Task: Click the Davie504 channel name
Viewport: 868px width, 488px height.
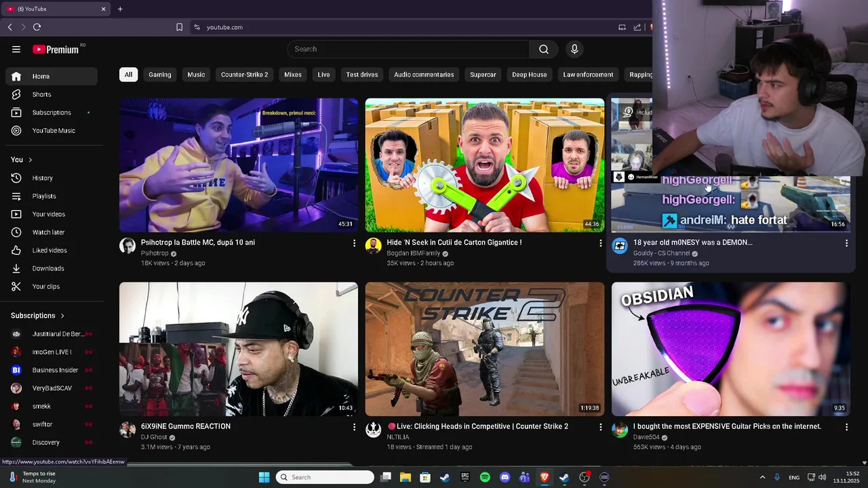Action: click(646, 437)
